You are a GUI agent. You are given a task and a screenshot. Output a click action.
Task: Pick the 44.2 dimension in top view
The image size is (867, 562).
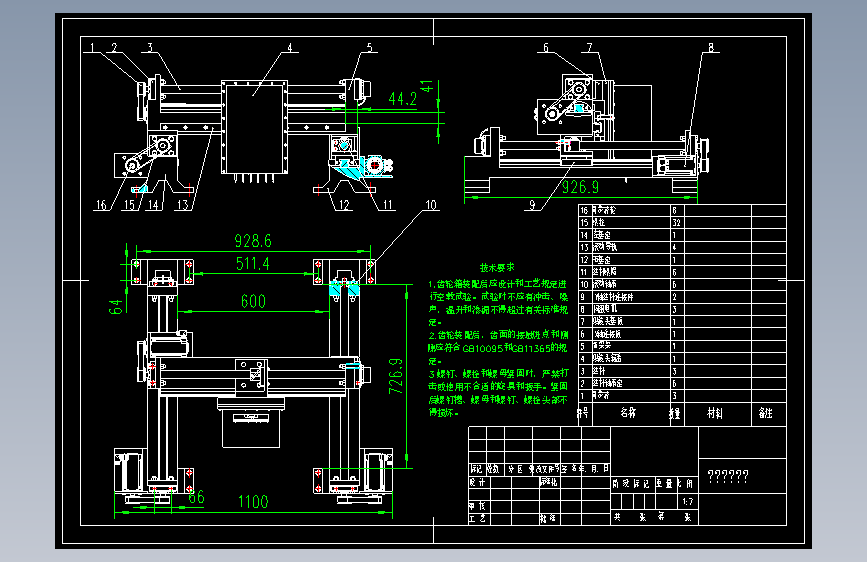(402, 99)
